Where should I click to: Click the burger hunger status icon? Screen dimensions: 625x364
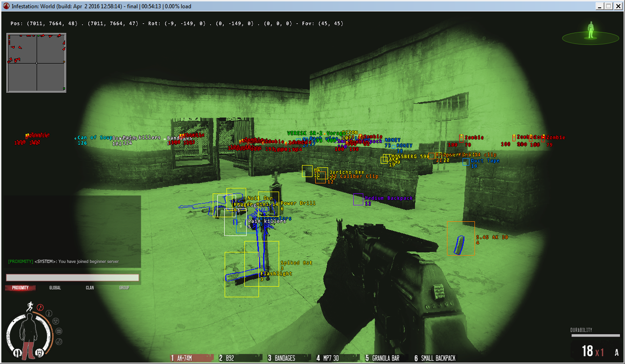(x=59, y=330)
